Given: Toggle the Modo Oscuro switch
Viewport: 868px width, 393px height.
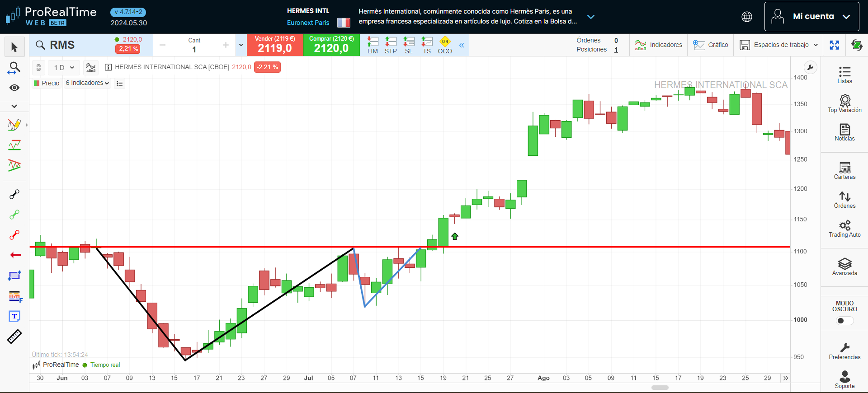Looking at the screenshot, I should point(844,321).
